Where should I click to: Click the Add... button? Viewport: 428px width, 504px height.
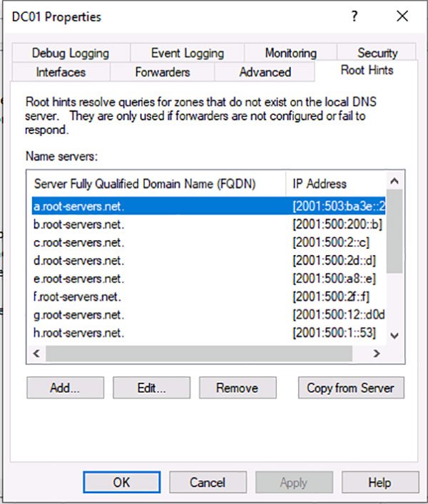click(65, 388)
